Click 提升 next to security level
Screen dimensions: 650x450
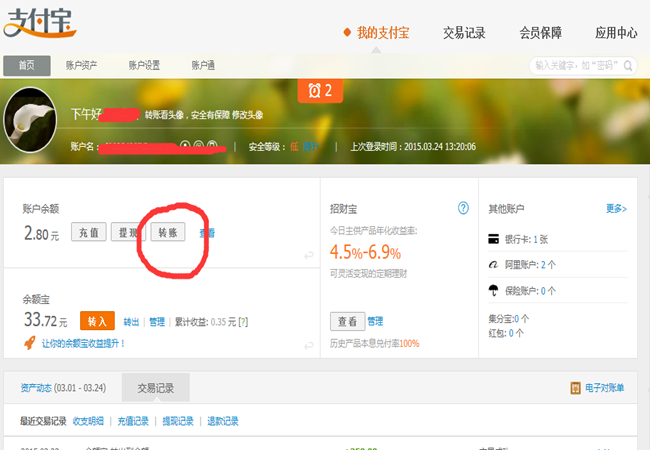[310, 146]
